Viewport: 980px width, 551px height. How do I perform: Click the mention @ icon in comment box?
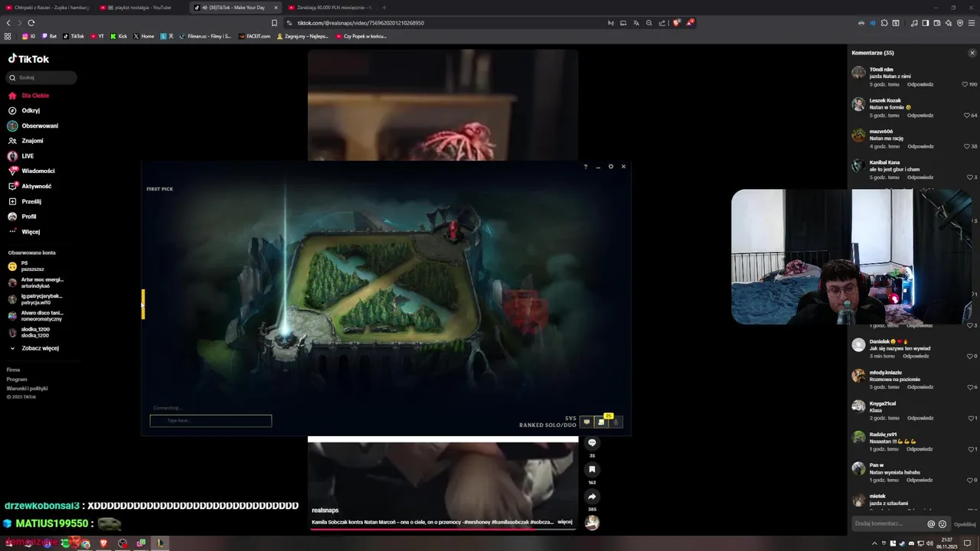point(931,524)
